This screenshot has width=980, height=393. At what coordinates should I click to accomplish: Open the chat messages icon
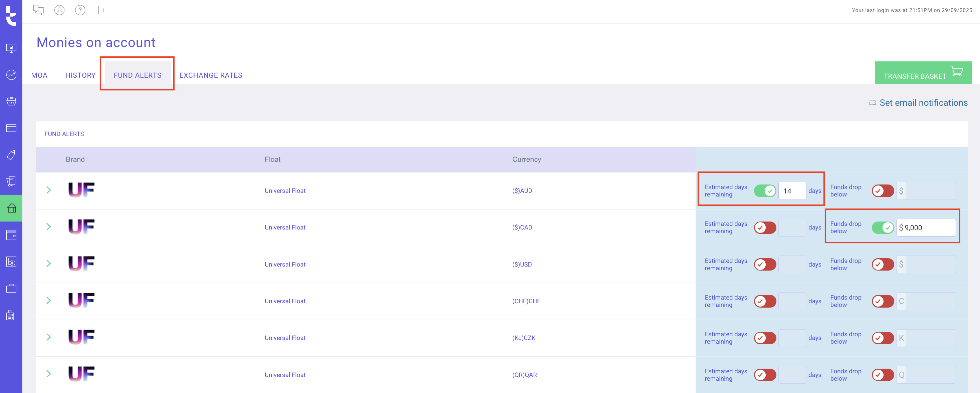coord(38,10)
